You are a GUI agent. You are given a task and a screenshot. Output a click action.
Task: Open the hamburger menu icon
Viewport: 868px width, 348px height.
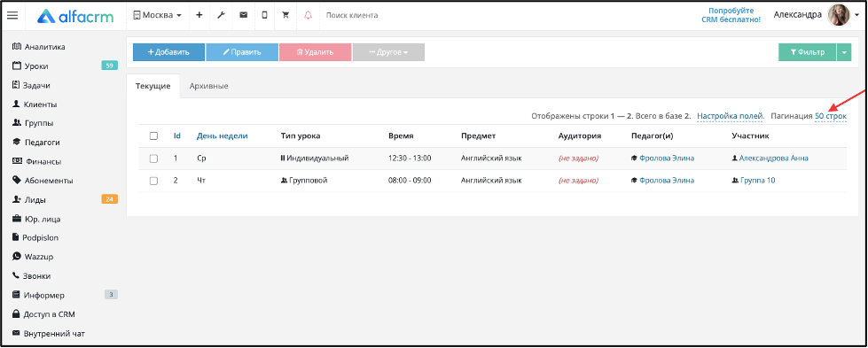(x=12, y=15)
